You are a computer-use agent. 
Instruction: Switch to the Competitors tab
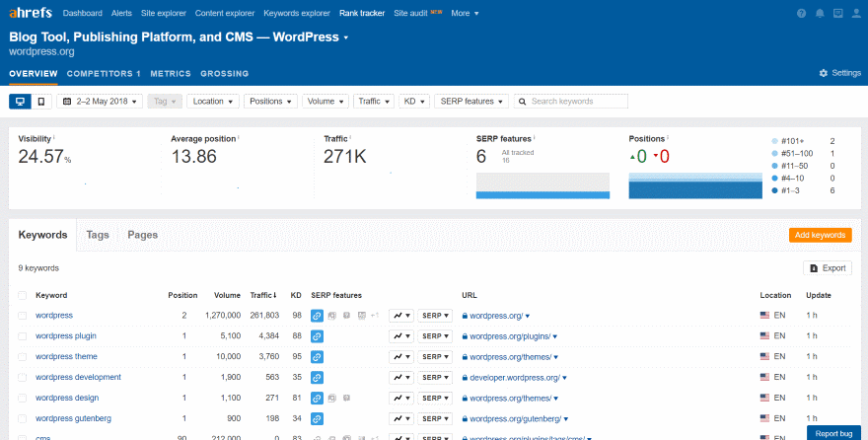pos(103,73)
